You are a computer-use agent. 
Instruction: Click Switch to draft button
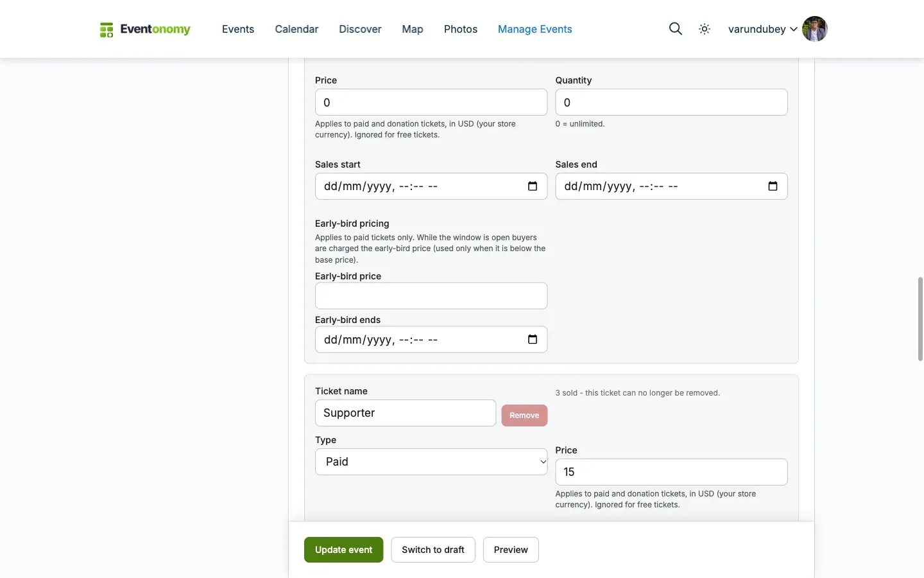click(x=433, y=550)
